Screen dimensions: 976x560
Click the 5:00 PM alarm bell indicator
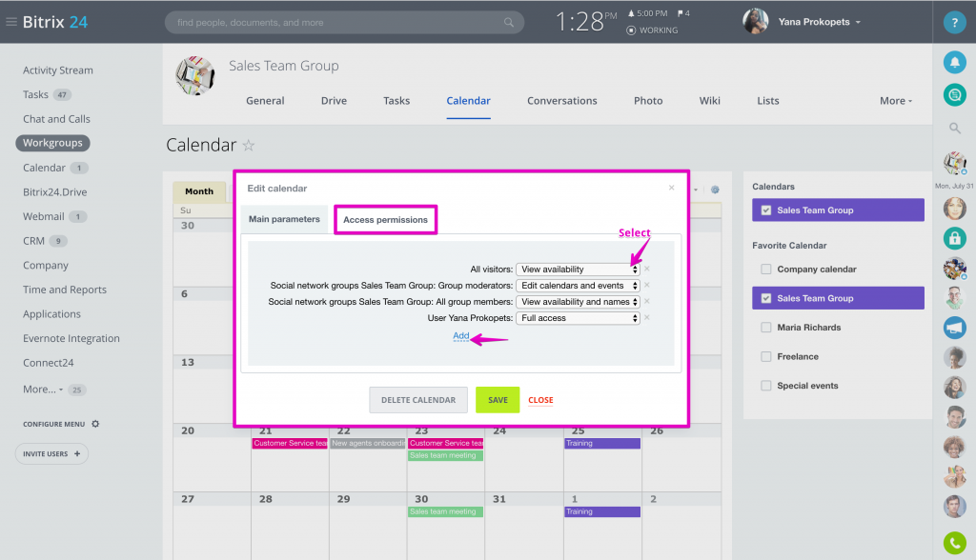pyautogui.click(x=647, y=13)
